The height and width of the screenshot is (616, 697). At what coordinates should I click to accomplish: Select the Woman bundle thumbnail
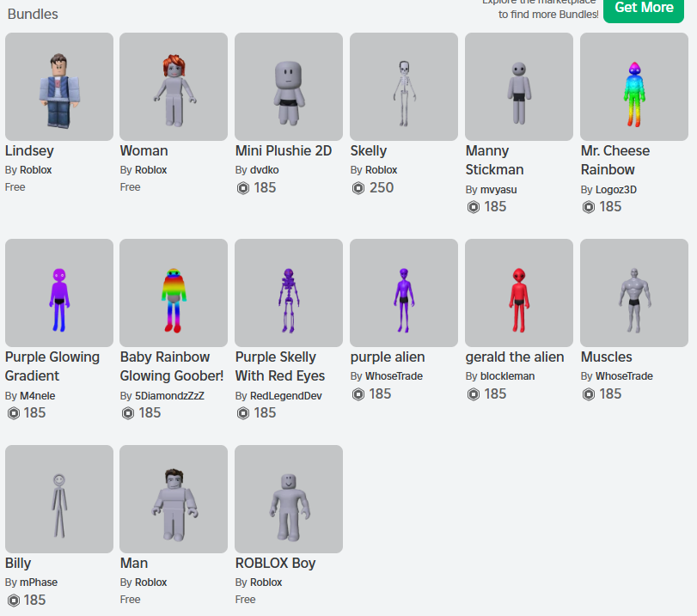click(174, 87)
